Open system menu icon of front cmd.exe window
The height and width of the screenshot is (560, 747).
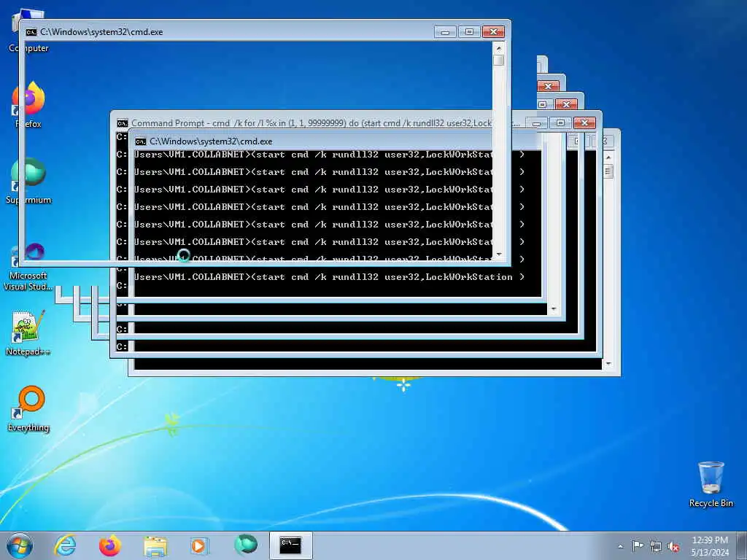point(31,32)
